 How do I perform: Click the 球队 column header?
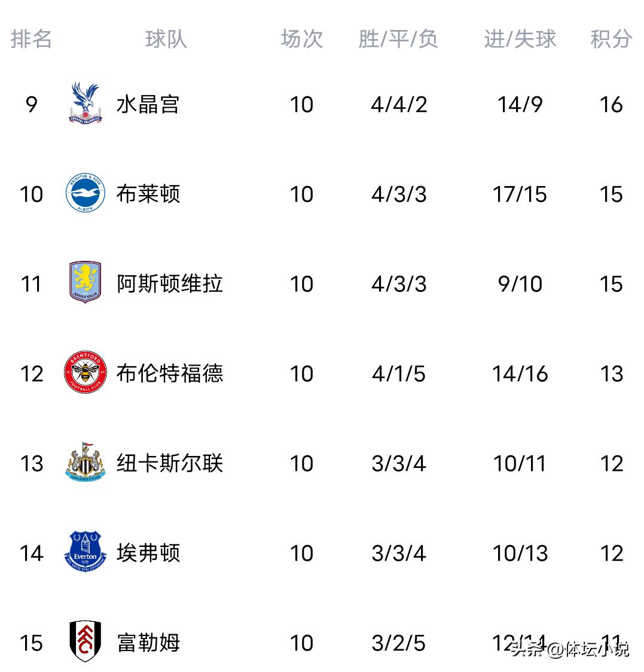coord(166,39)
